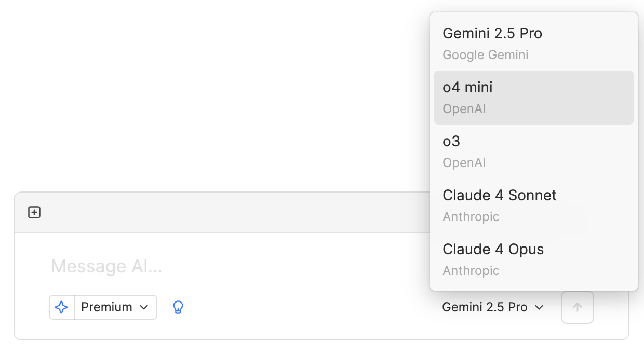Select the o4 mini model option
The image size is (644, 357).
[534, 98]
